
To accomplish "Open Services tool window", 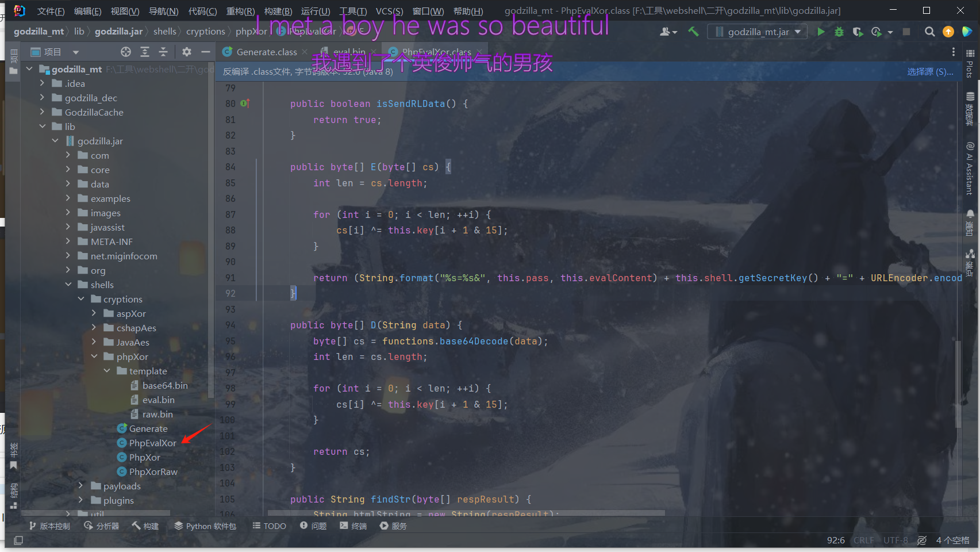I will click(393, 526).
